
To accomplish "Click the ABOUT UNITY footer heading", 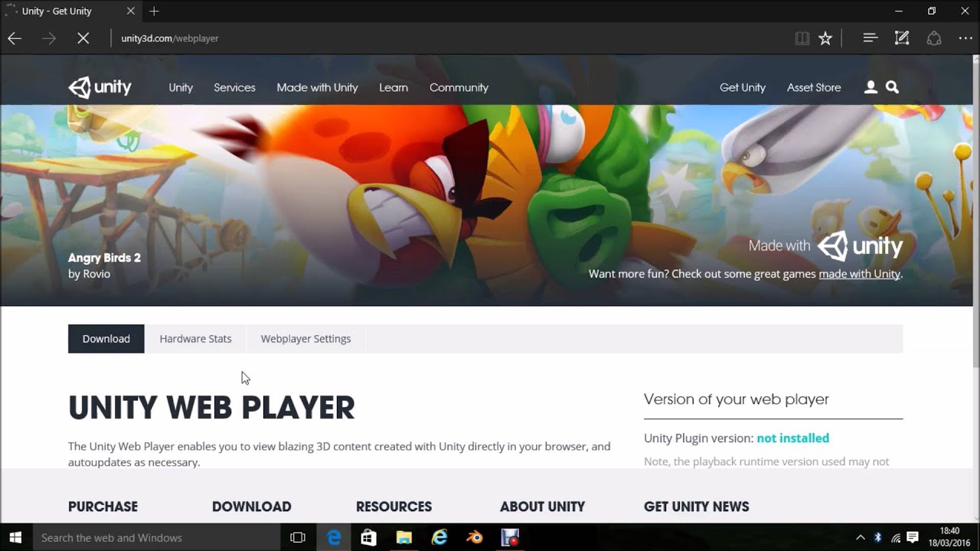I will 542,507.
